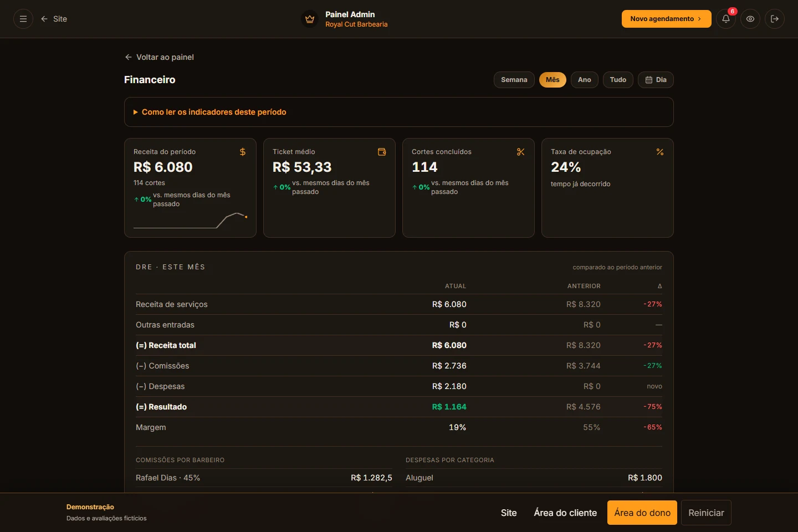This screenshot has width=798, height=532.
Task: Click R$ 1.800 Aluguel amount
Action: coord(645,478)
